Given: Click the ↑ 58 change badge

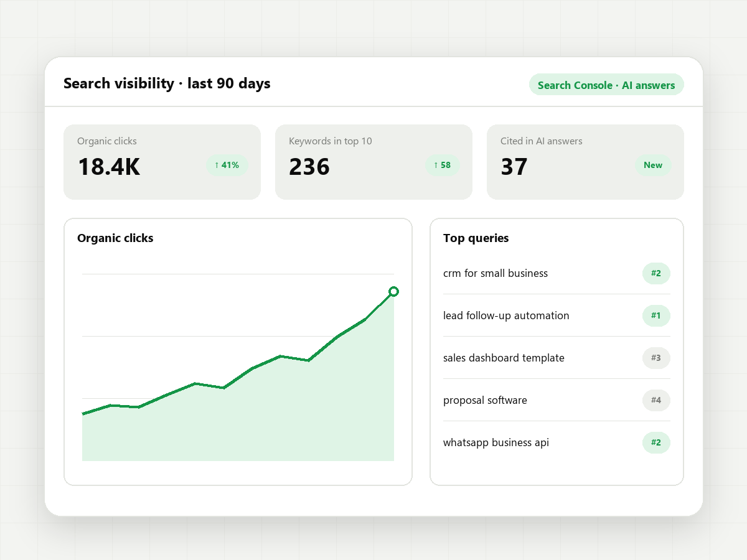Looking at the screenshot, I should 442,165.
